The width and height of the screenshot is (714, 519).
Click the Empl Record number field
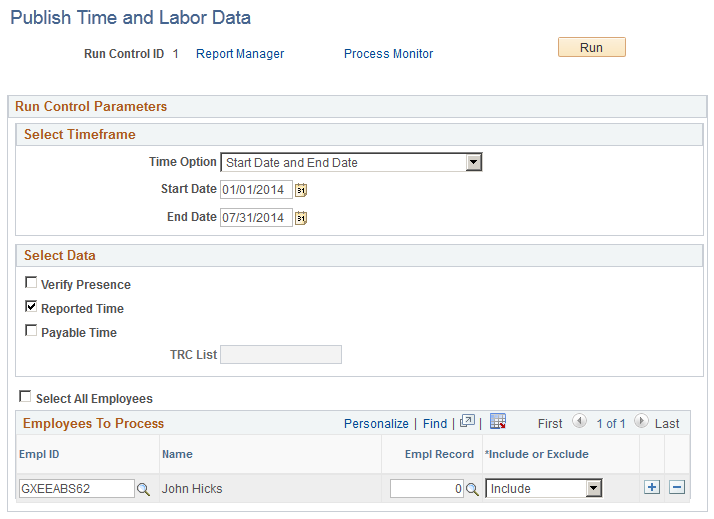tap(427, 489)
